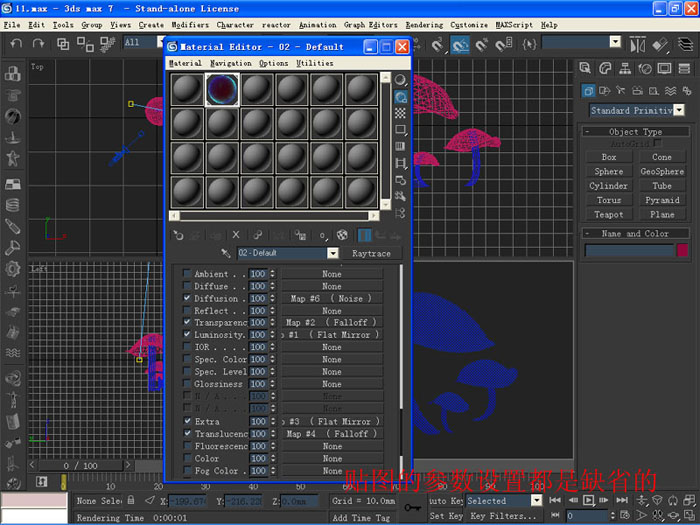The width and height of the screenshot is (700, 525).
Task: Open the Material menu in Material Editor
Action: tap(185, 63)
